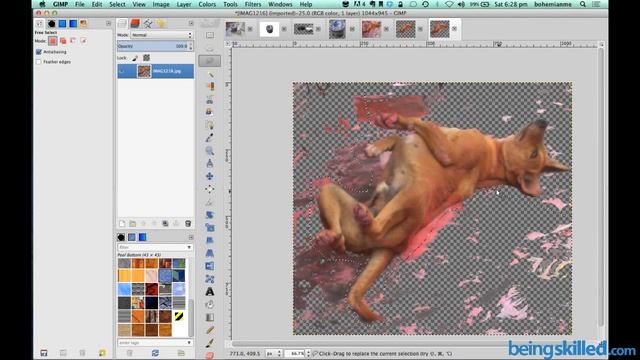Screen dimensions: 640x360
Task: Select the IMAG1216.jpg layer row
Action: 156,71
